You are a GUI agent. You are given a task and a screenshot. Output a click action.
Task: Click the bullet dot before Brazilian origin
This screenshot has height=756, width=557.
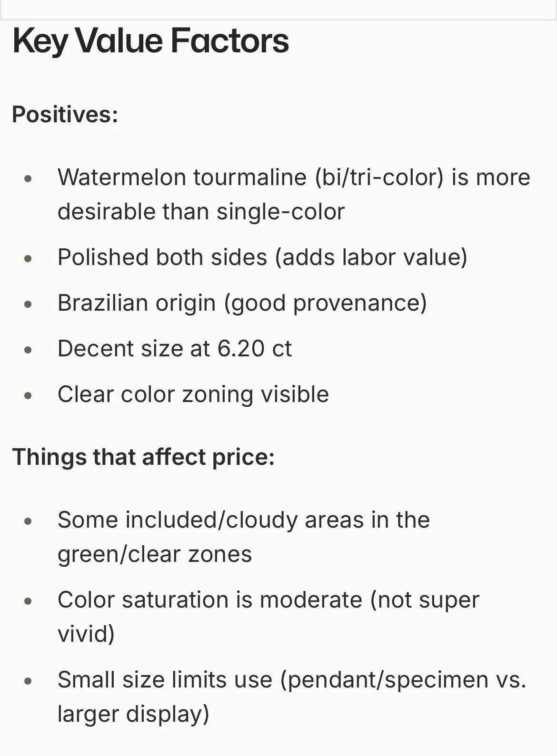pos(28,304)
